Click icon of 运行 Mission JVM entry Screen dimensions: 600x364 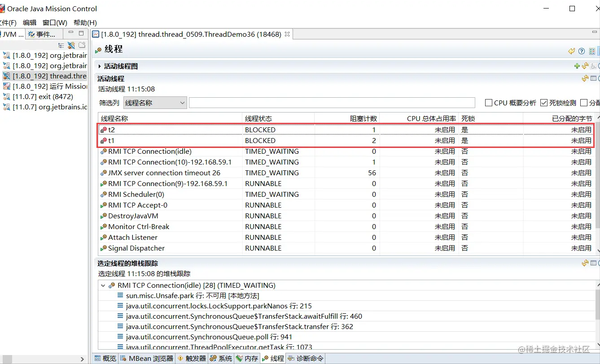(6, 86)
